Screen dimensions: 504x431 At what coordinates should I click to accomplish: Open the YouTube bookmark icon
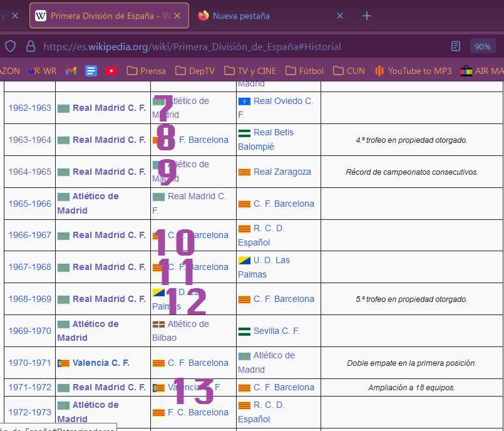click(x=111, y=71)
